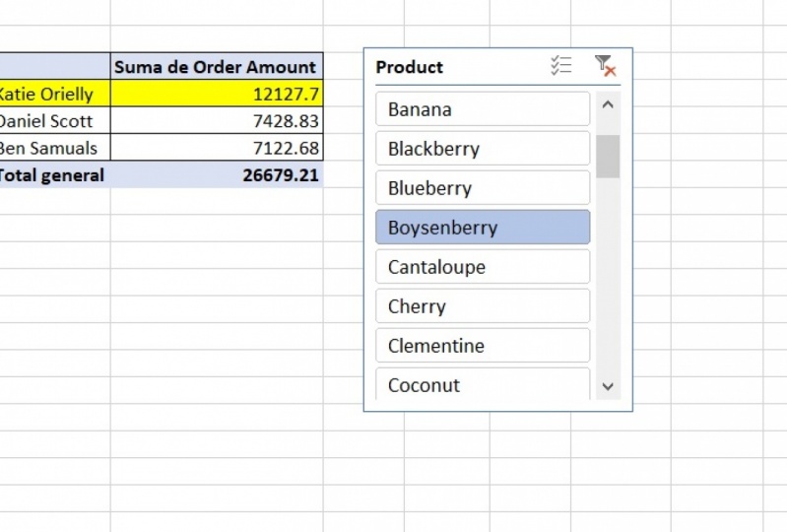Click the Product slicer header title
The image size is (787, 532).
(409, 67)
